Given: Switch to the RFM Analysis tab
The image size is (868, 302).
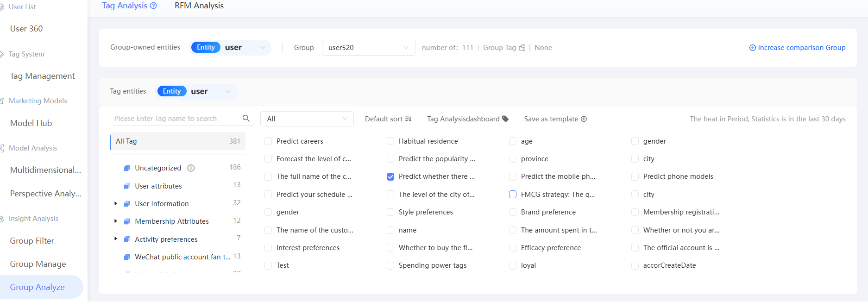Looking at the screenshot, I should [199, 6].
